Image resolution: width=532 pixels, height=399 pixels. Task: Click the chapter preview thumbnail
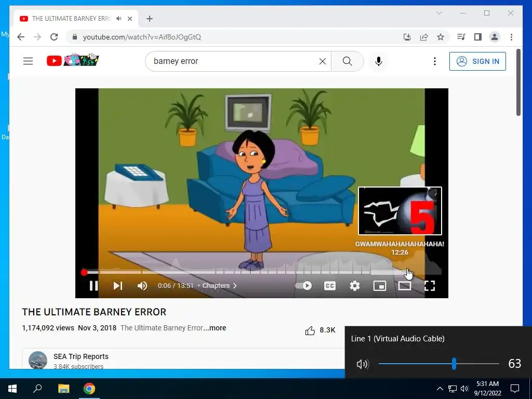(400, 211)
